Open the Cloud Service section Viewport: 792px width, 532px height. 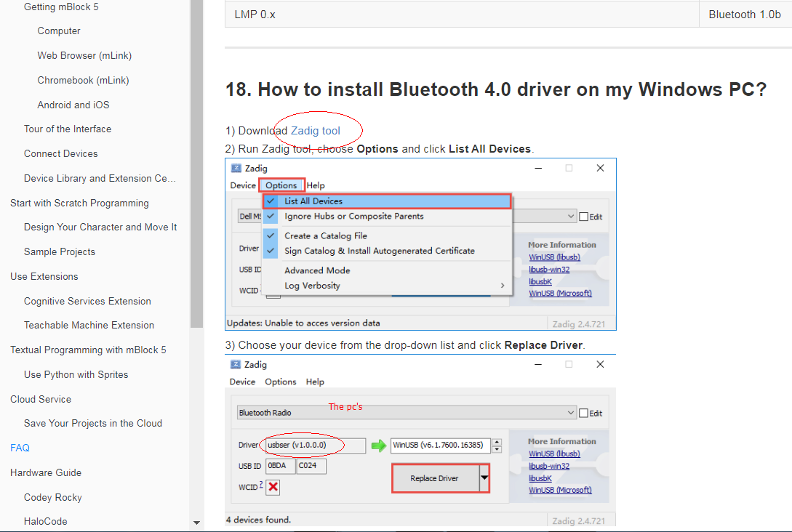(41, 399)
